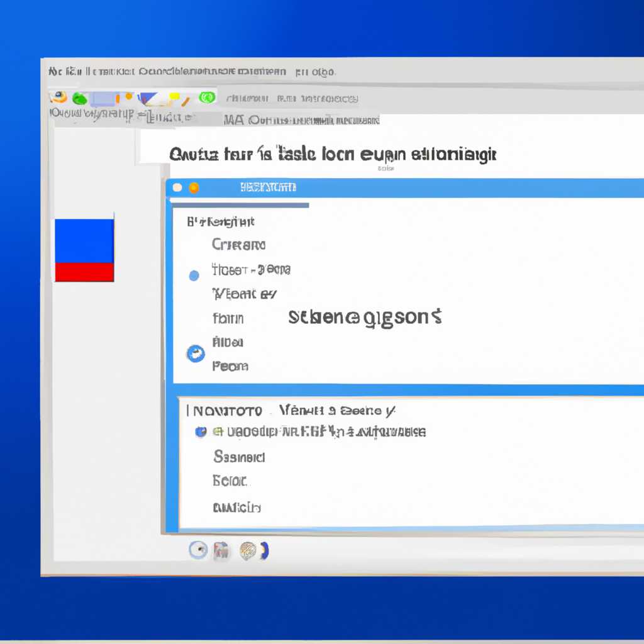The height and width of the screenshot is (644, 644).
Task: Click the cream round button in blue title bar
Action: (x=177, y=187)
